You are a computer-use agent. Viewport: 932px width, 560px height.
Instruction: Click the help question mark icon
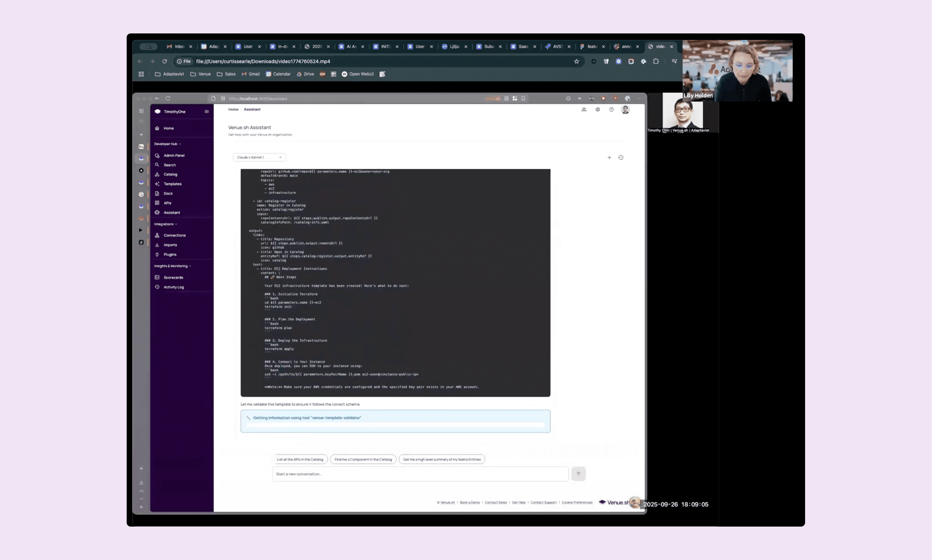(x=611, y=109)
